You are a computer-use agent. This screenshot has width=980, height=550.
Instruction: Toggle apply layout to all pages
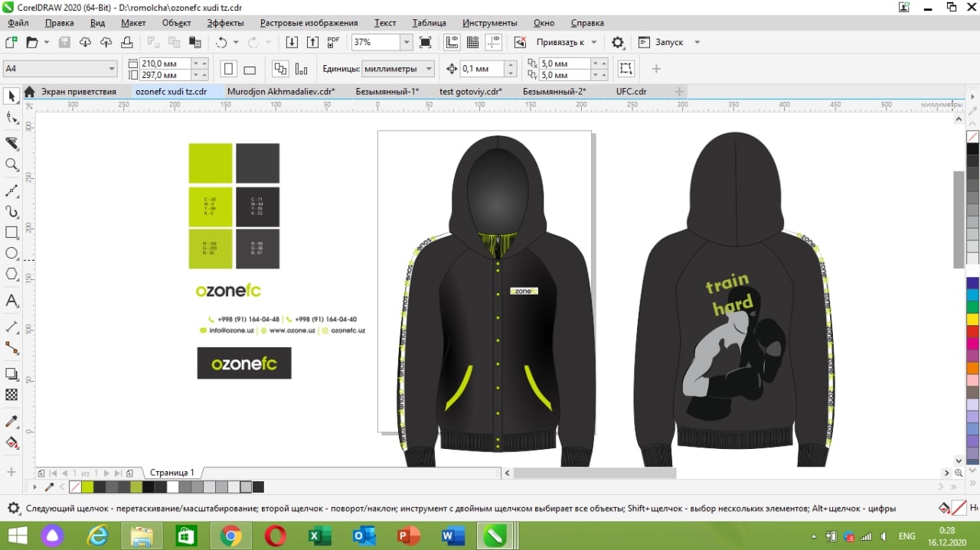tap(280, 69)
